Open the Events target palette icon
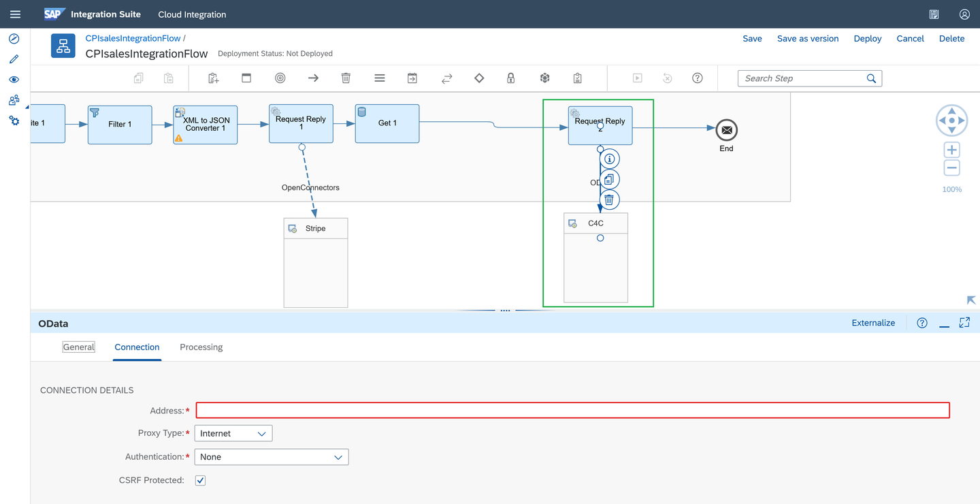The height and width of the screenshot is (504, 980). [x=280, y=78]
